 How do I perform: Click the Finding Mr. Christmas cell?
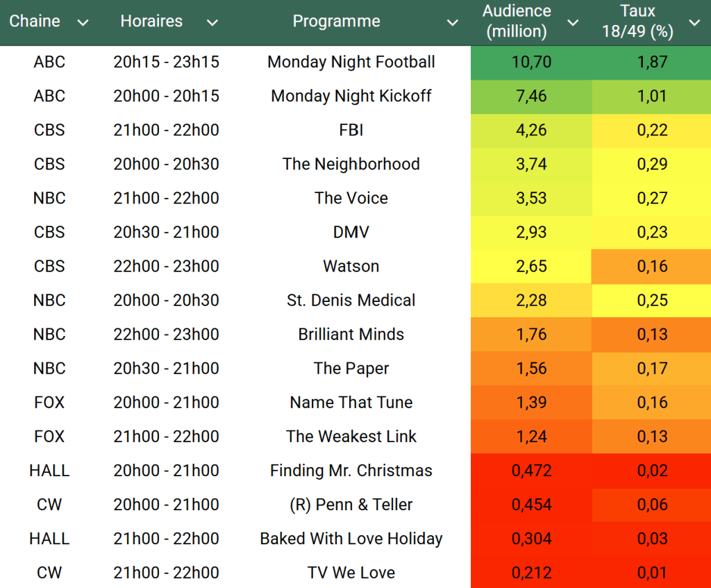pyautogui.click(x=351, y=471)
